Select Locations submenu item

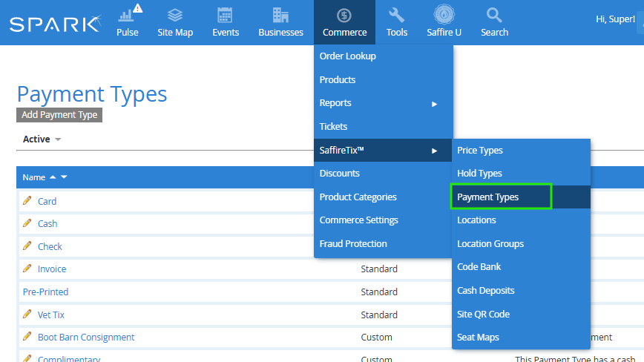click(x=476, y=220)
